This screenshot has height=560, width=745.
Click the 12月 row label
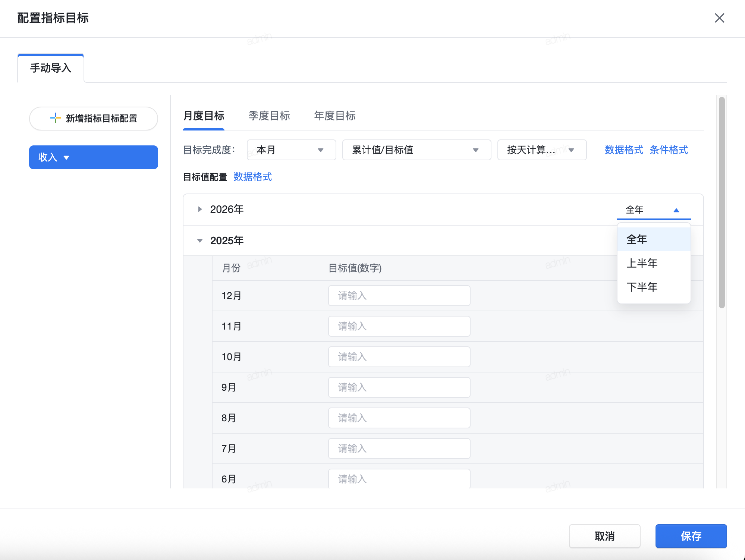[231, 296]
